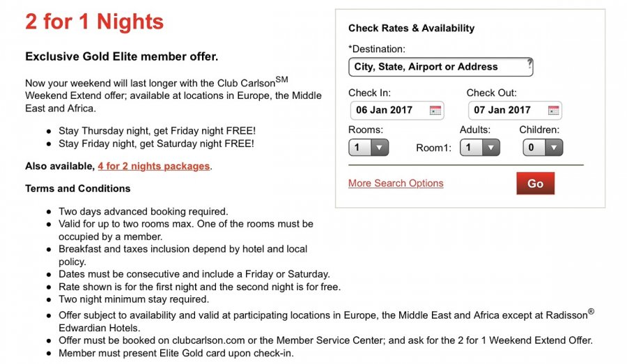627x364 pixels.
Task: Open the Adults count dropdown
Action: point(480,148)
